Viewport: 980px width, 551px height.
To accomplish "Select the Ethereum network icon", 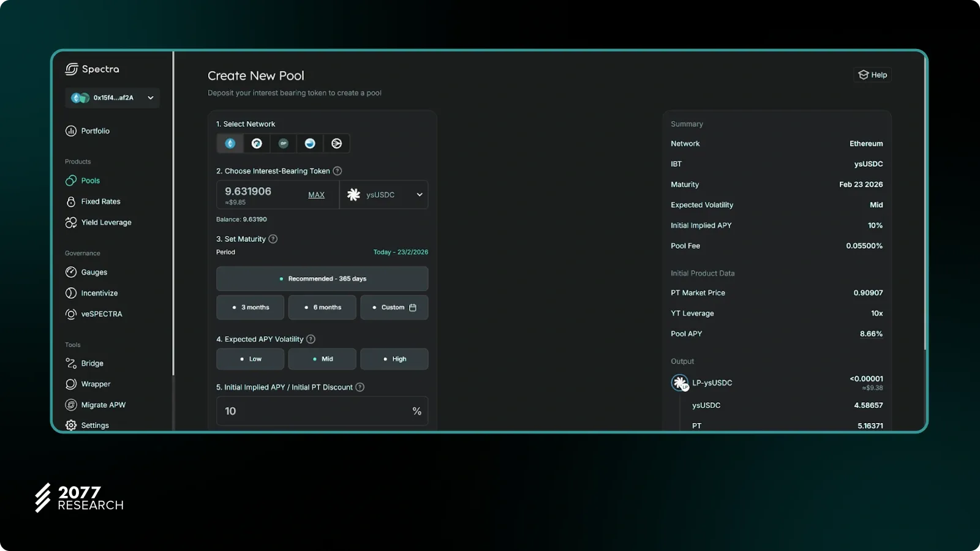I will click(x=230, y=143).
